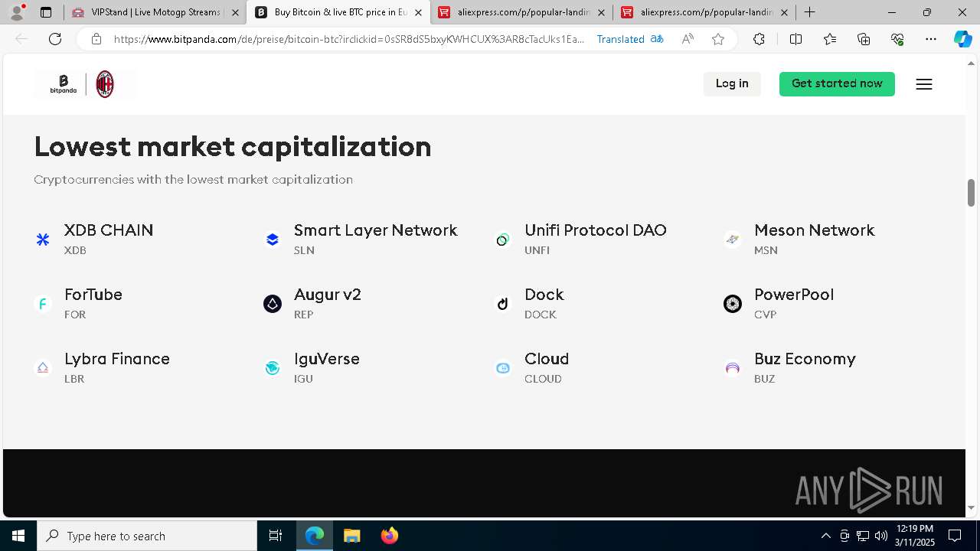Open the notification center

coord(955,536)
